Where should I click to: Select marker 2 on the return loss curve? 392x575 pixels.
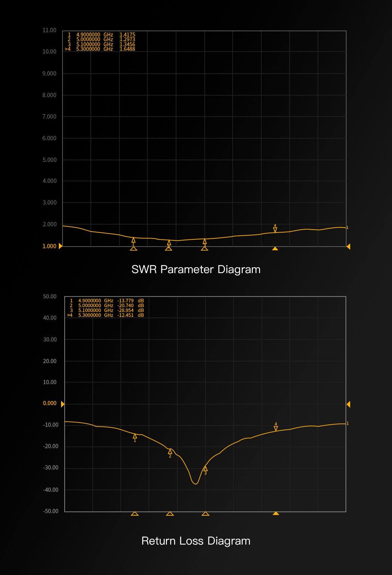170,452
